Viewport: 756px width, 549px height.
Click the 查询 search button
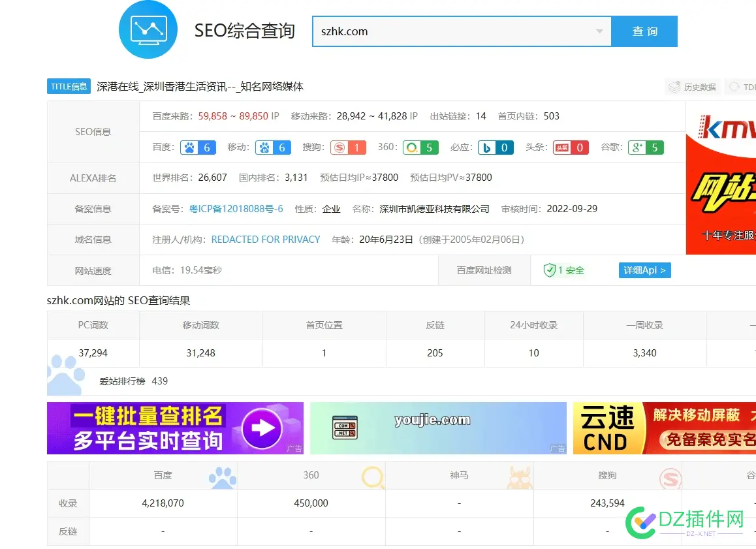click(644, 31)
